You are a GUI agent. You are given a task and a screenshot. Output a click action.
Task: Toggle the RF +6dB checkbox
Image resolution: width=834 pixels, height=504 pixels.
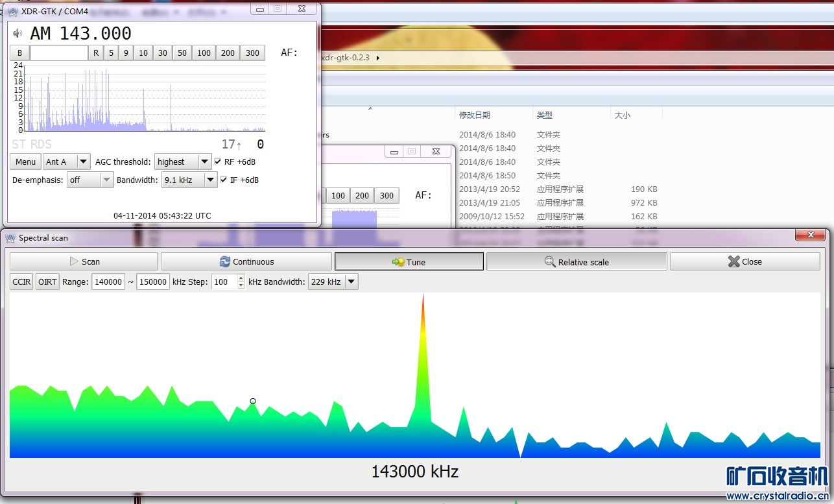point(218,162)
